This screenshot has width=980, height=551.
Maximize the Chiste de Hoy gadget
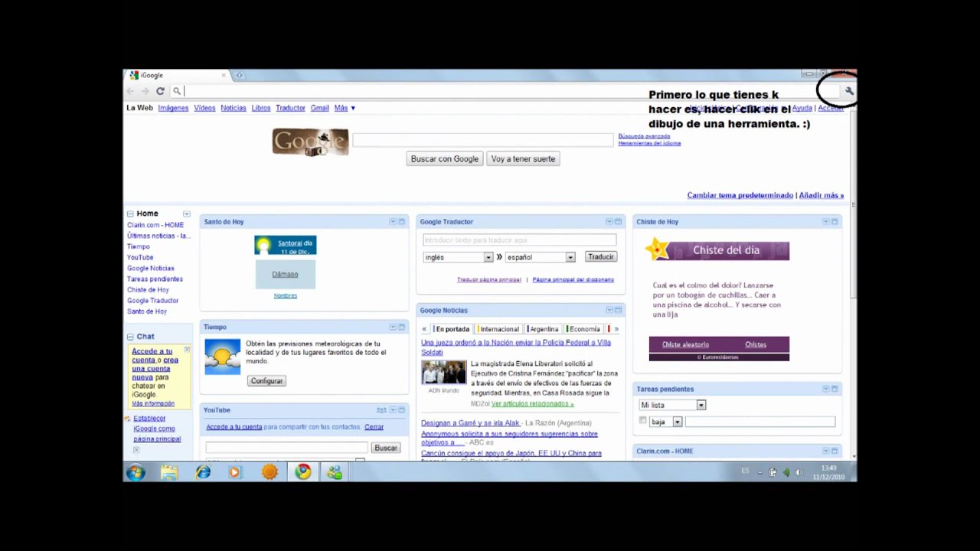(835, 222)
